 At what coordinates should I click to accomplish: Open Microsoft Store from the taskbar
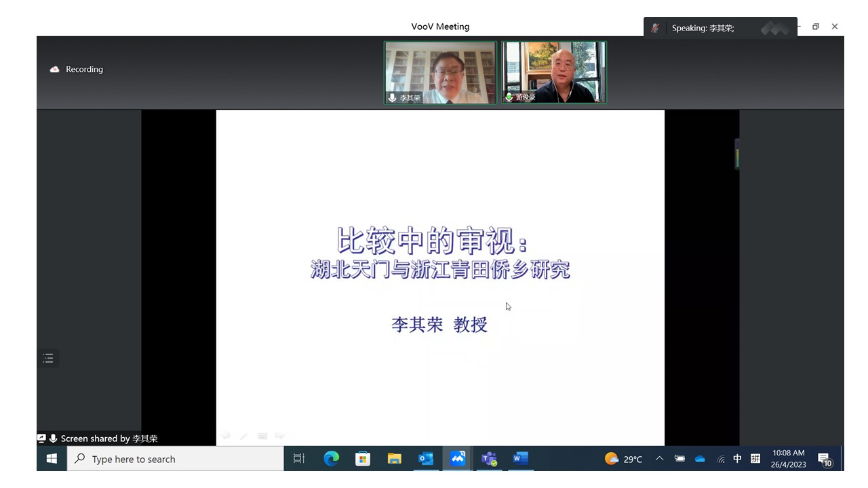coord(363,459)
